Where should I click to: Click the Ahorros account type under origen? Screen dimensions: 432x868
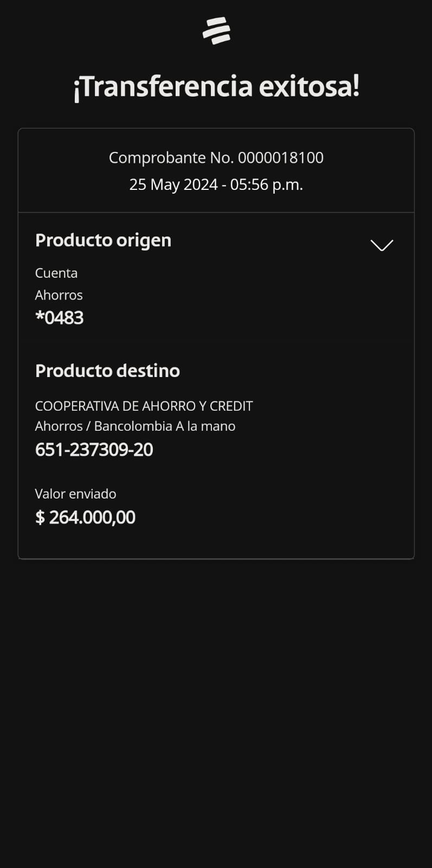pos(59,295)
